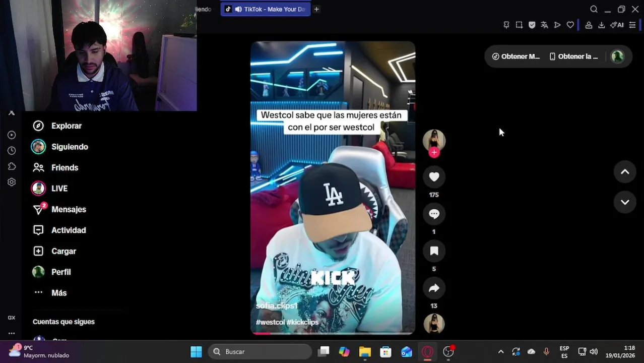Open GX corner in sidebar

point(12,318)
